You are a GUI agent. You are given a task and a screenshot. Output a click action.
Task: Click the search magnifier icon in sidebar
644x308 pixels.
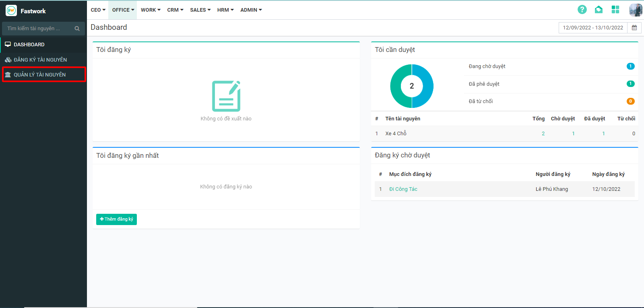pyautogui.click(x=77, y=29)
